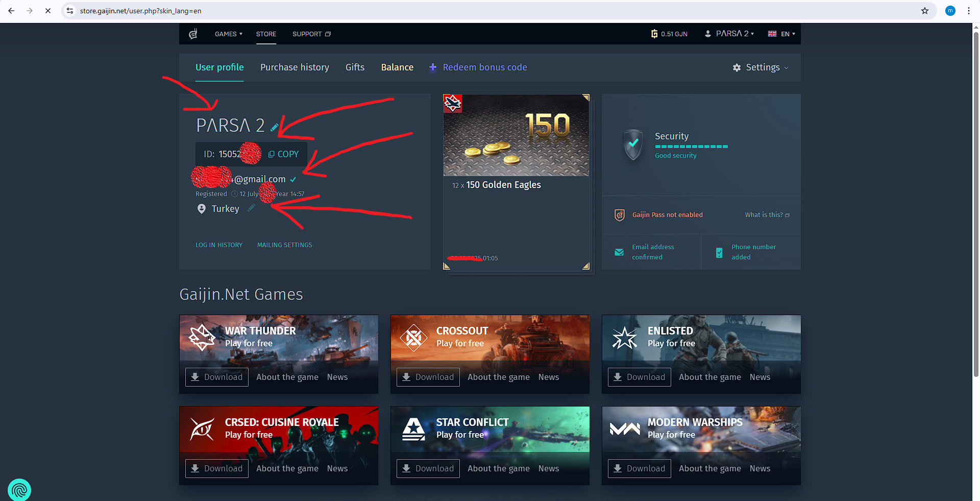Click the GJN coin balance icon
The image size is (980, 501).
(654, 34)
